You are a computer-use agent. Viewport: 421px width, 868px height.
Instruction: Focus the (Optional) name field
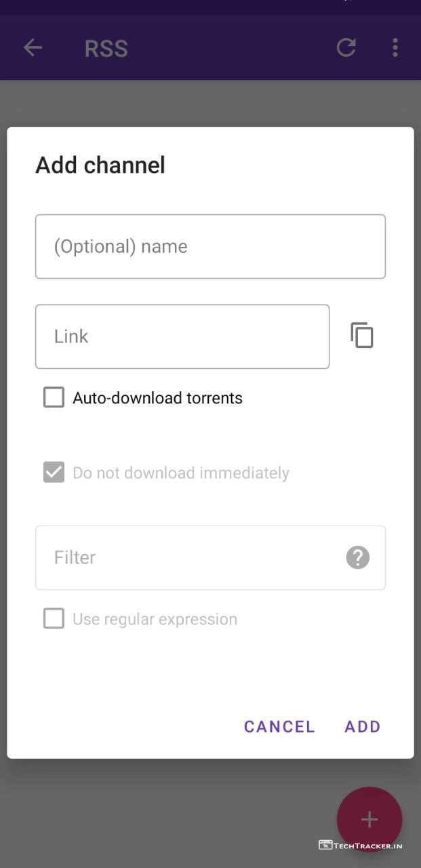point(210,247)
